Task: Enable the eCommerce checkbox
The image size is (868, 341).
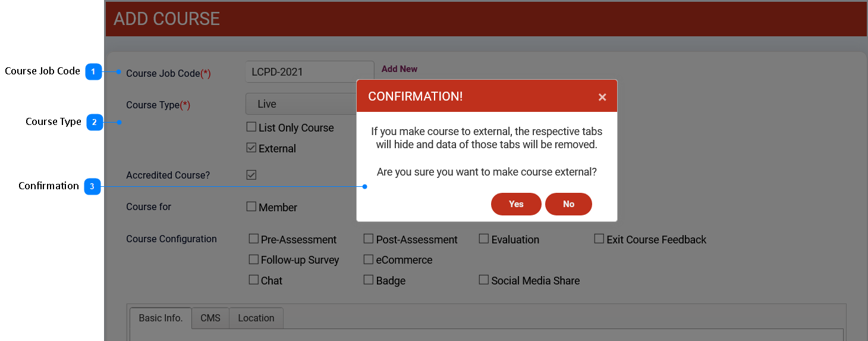Action: tap(369, 259)
